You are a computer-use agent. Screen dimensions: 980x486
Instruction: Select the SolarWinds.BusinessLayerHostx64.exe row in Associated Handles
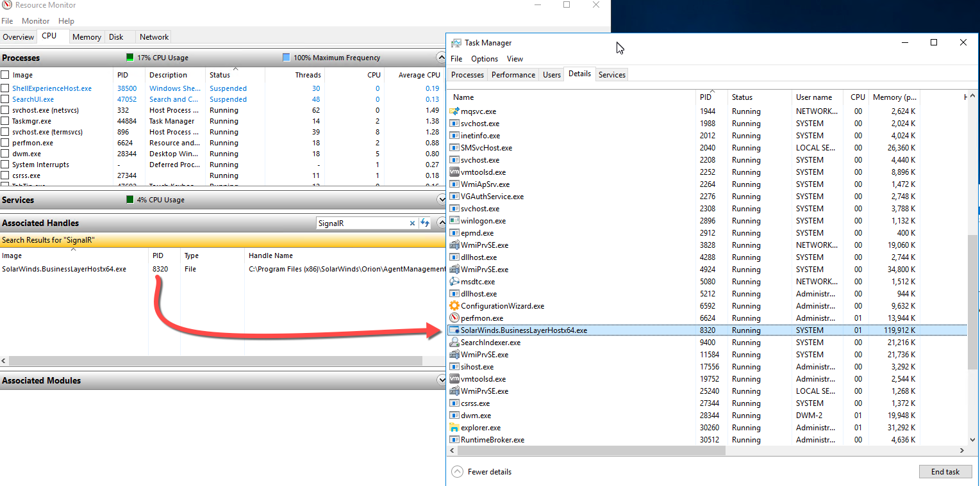222,269
